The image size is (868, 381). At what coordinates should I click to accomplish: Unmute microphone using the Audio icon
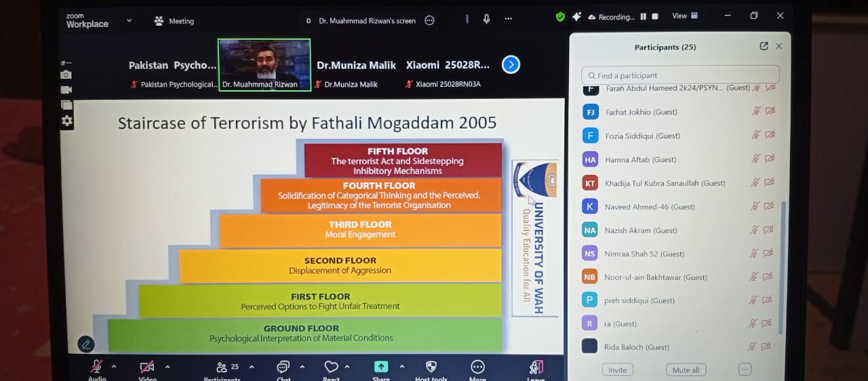[96, 367]
